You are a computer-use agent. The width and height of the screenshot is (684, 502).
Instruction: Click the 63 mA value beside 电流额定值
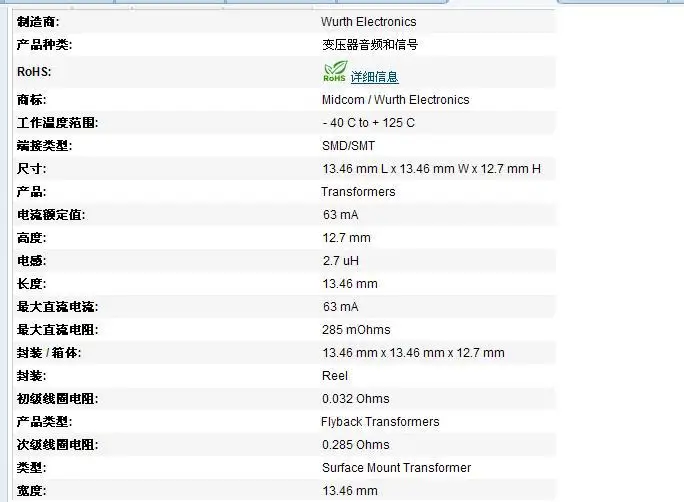coord(341,215)
